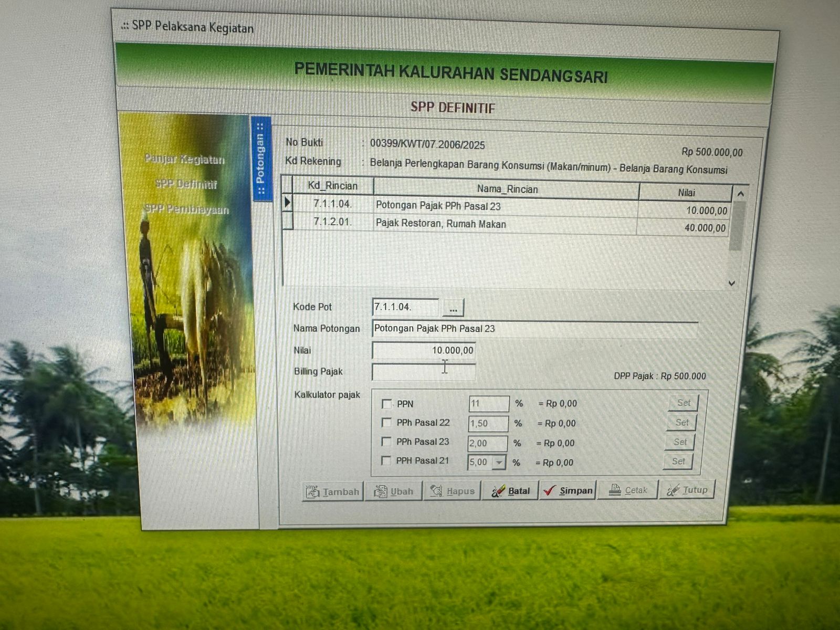
Task: Click the Billing Pajak input field
Action: (x=424, y=372)
